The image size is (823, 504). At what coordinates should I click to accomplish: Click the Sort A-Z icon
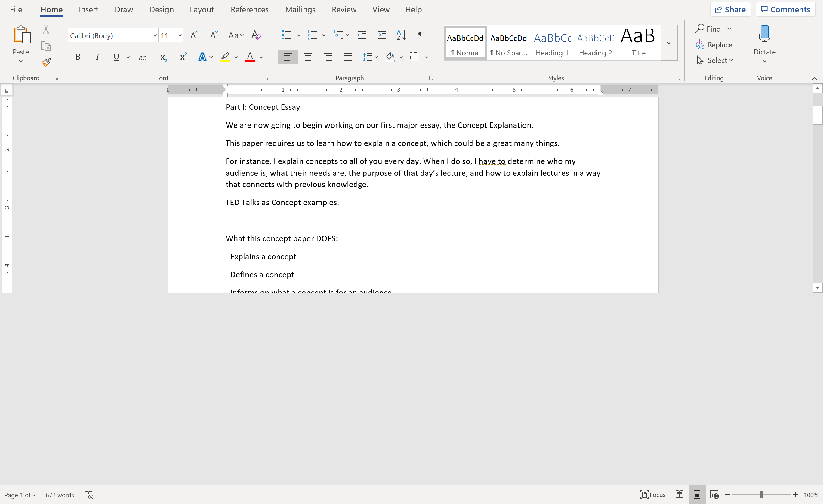click(x=401, y=35)
